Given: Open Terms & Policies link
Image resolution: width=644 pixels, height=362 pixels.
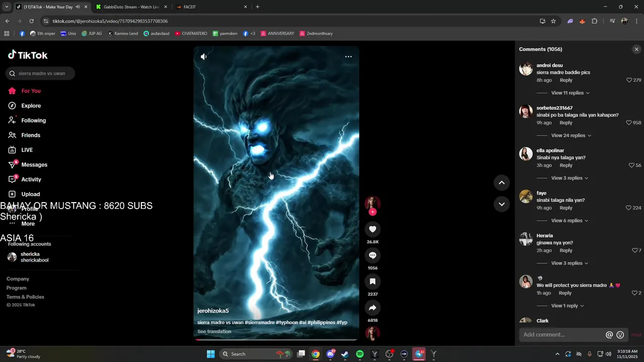Looking at the screenshot, I should pos(25,297).
